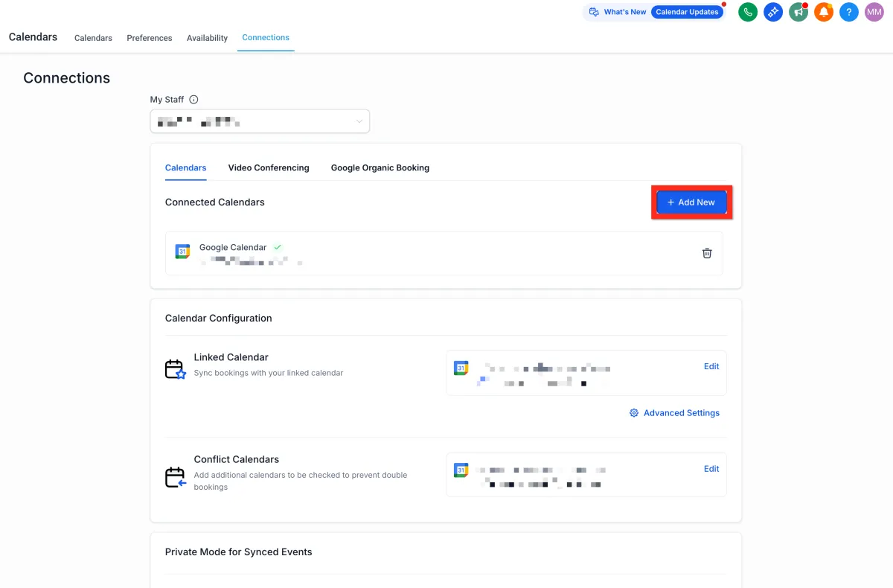
Task: Click the Google Calendar logo in Linked Calendar box
Action: click(x=461, y=368)
